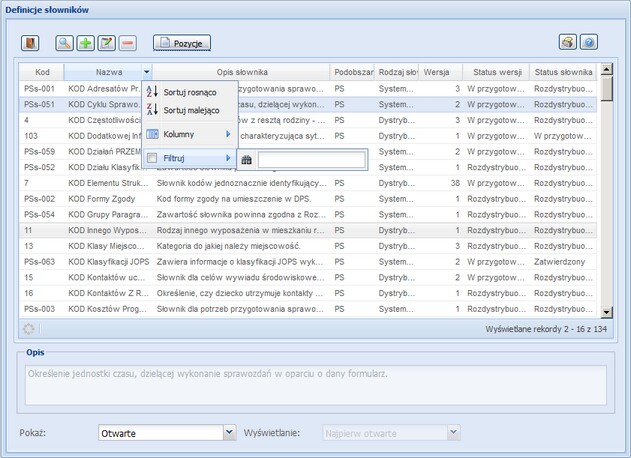
Task: Type in the filter text field
Action: point(311,159)
